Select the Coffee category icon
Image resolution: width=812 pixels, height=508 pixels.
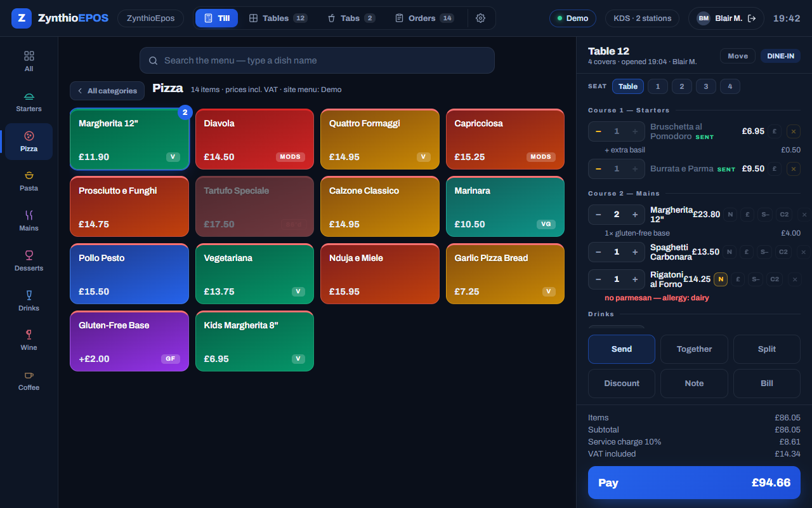[x=29, y=380]
